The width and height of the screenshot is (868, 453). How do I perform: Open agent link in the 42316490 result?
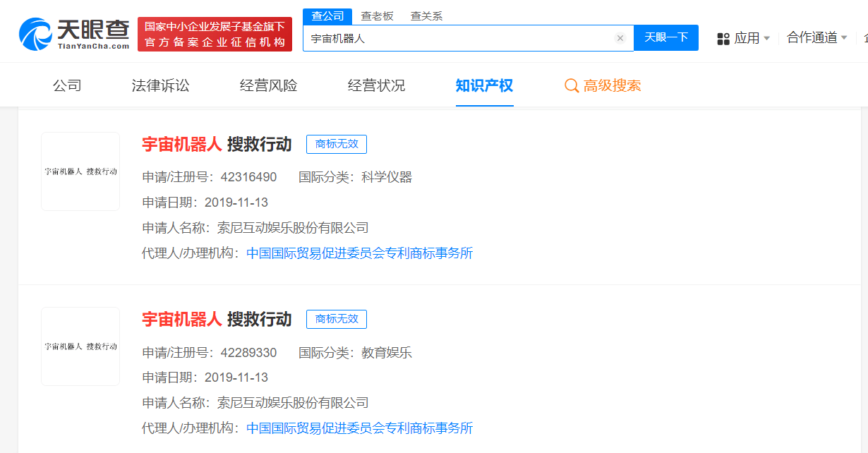pos(360,253)
